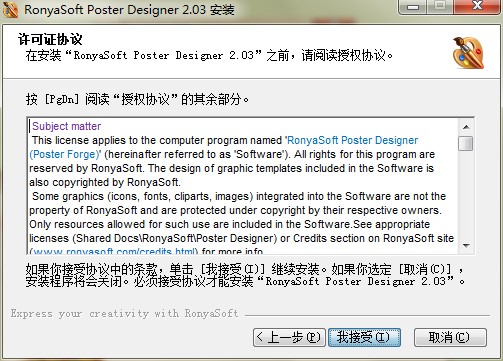Click the license text scroll down arrow
This screenshot has height=361, width=503.
click(466, 246)
